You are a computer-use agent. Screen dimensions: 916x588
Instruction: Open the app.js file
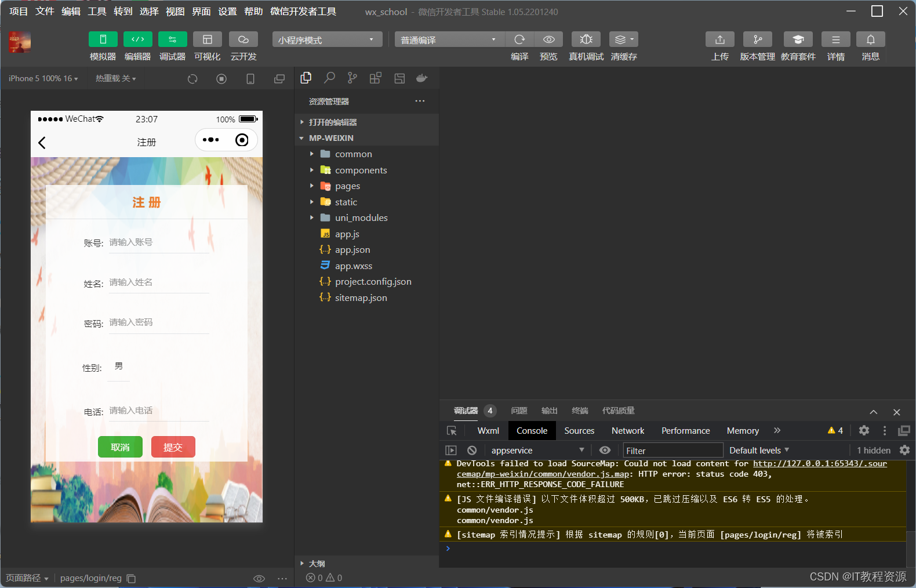(366, 234)
